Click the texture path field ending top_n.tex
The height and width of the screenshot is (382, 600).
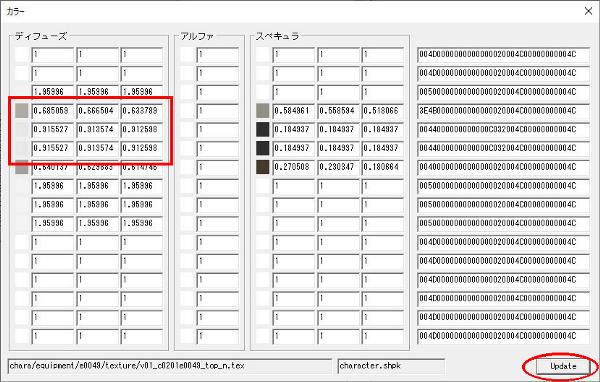pyautogui.click(x=170, y=366)
